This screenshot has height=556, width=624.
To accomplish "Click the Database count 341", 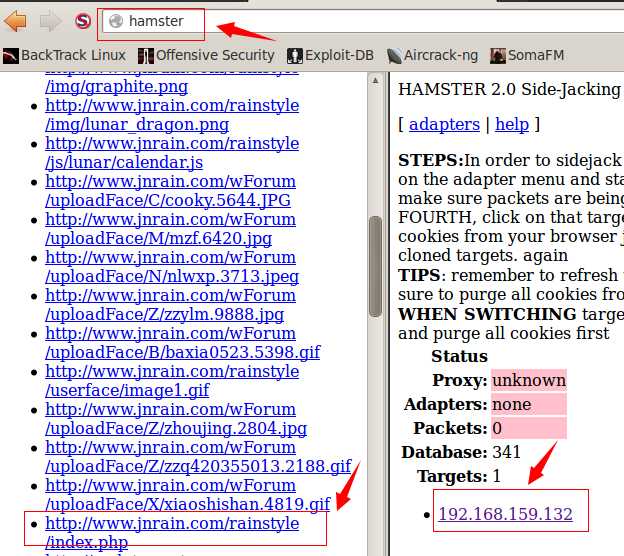I will pyautogui.click(x=507, y=452).
